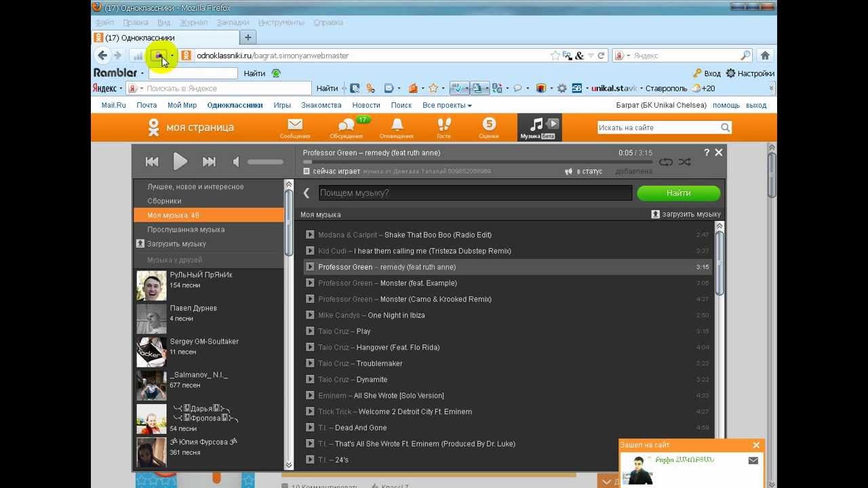This screenshot has height=488, width=868.
Task: Toggle shuffle mode in music player
Action: (x=684, y=162)
